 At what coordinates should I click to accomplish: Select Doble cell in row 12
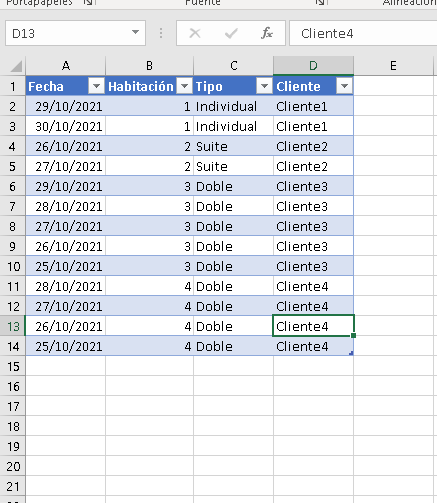coord(233,306)
